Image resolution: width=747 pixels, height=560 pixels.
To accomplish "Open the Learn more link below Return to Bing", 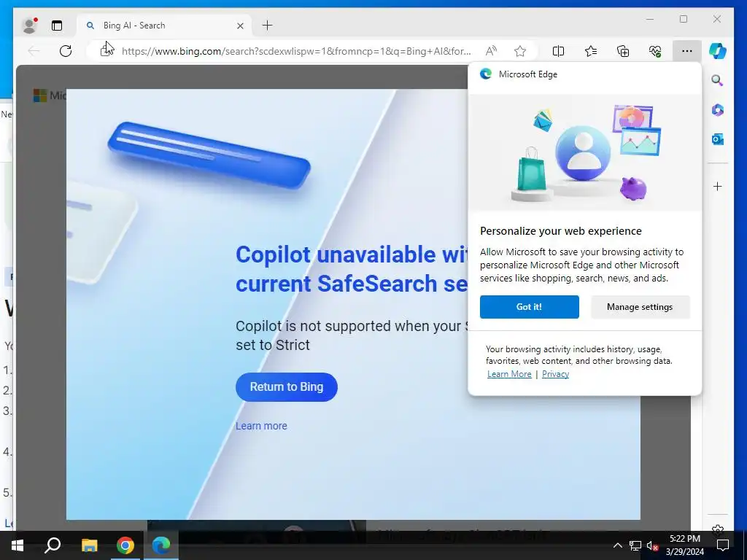I will pyautogui.click(x=261, y=426).
